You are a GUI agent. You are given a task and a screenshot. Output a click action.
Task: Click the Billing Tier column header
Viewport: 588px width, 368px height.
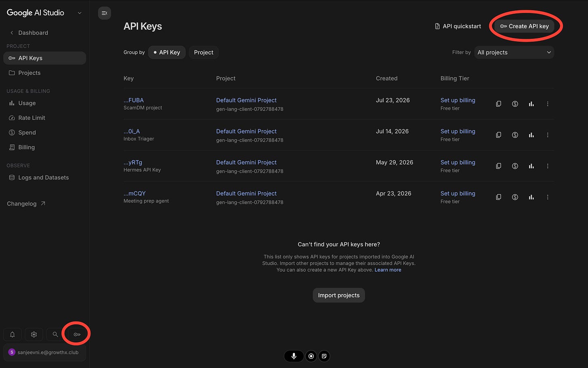point(455,78)
